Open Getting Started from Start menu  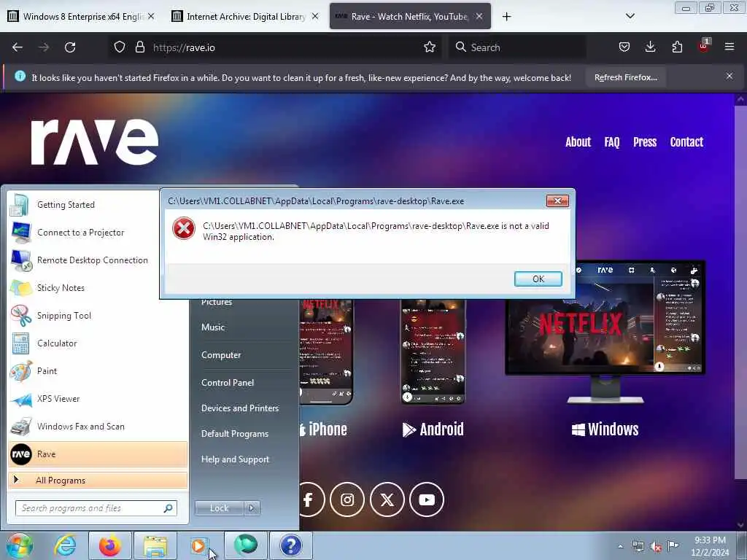[84, 205]
